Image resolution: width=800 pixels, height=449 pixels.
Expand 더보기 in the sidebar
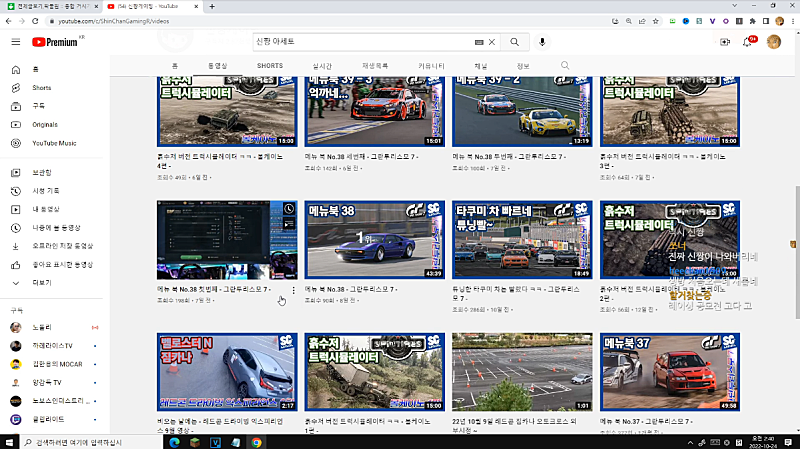(41, 281)
